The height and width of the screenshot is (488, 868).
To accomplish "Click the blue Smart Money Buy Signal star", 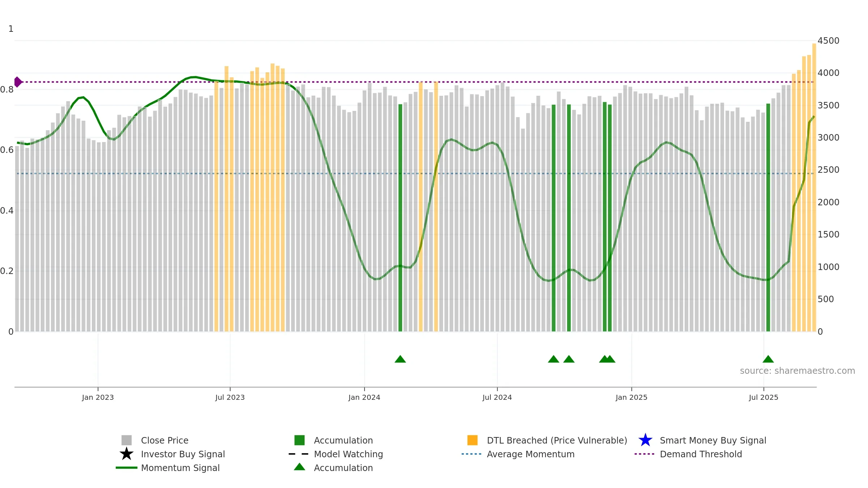I will tap(645, 440).
